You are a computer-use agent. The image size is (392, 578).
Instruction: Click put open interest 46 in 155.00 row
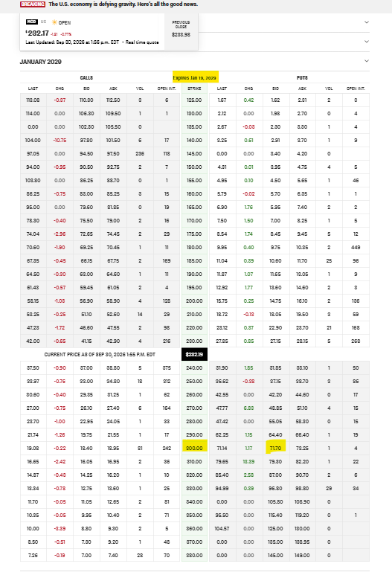pyautogui.click(x=356, y=180)
